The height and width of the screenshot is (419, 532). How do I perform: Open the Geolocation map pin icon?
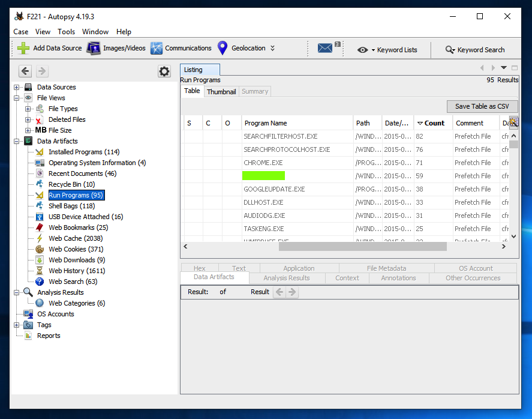(223, 48)
